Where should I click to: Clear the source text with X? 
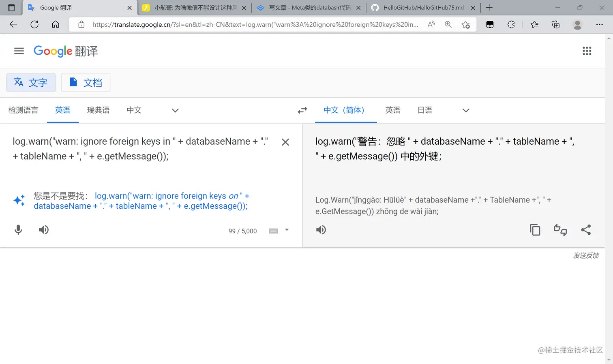click(285, 142)
